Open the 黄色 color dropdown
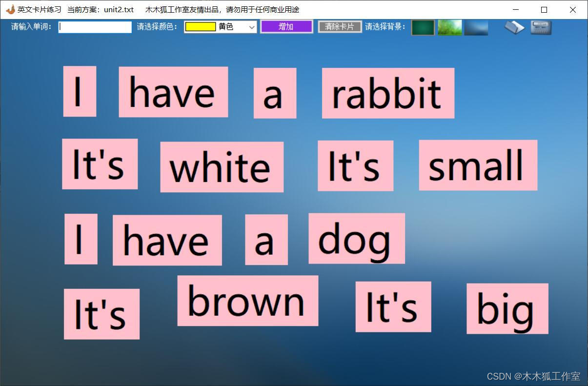This screenshot has width=588, height=386. click(221, 27)
